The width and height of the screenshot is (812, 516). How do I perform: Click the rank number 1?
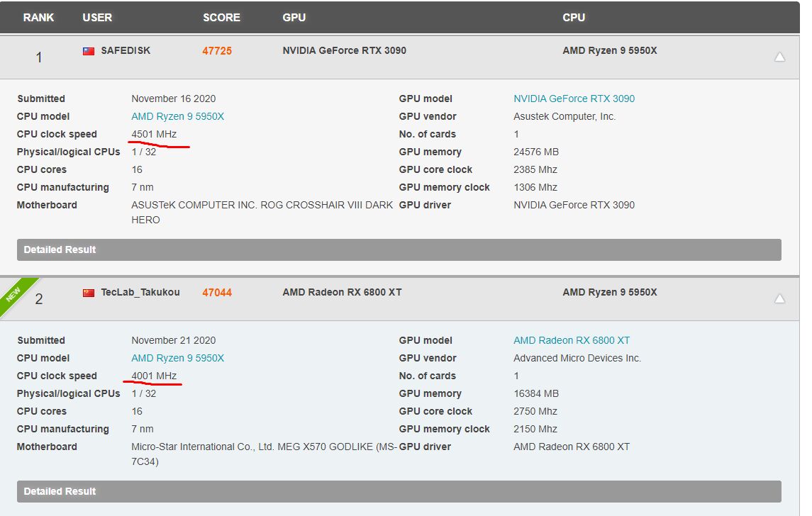(39, 57)
